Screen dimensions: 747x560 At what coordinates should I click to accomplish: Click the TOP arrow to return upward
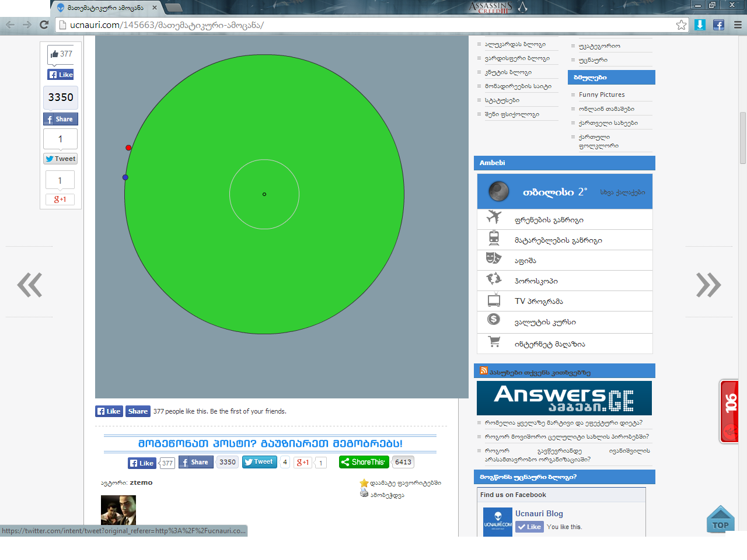click(x=720, y=519)
